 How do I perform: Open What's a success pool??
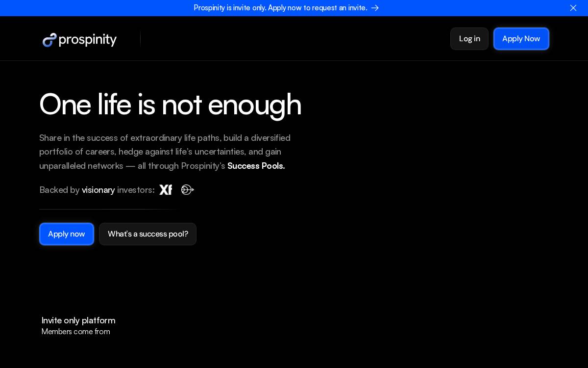[x=147, y=234]
